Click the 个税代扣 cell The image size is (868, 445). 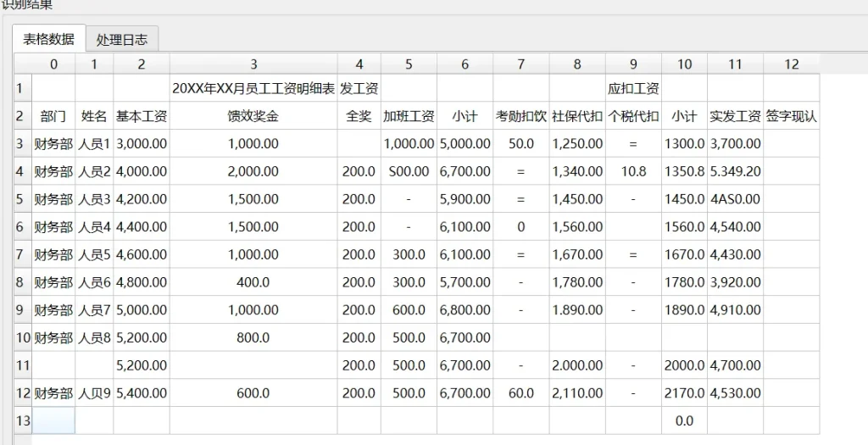pos(633,116)
